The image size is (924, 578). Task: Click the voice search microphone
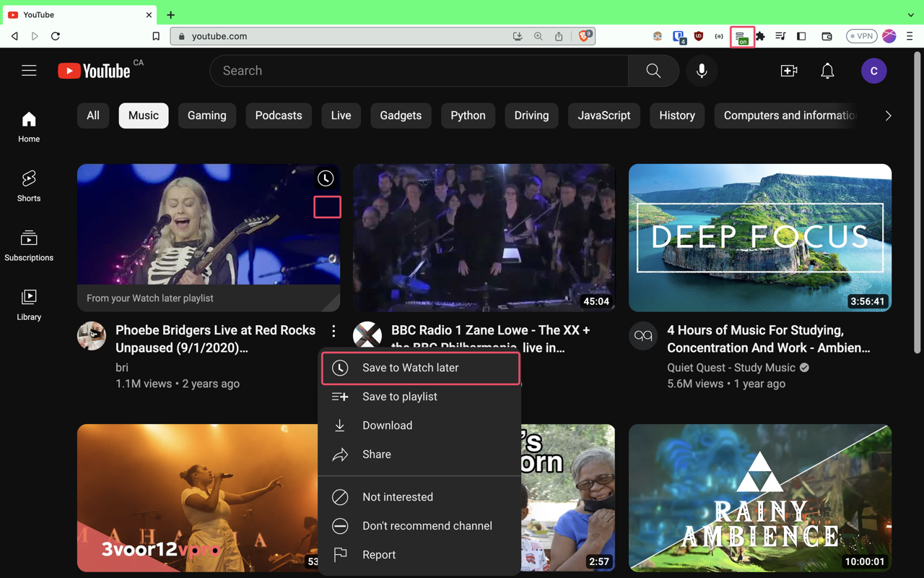click(x=701, y=71)
